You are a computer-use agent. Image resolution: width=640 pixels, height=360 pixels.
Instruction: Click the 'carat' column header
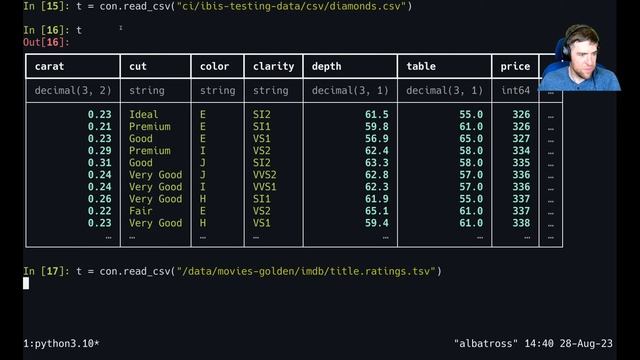coord(49,66)
